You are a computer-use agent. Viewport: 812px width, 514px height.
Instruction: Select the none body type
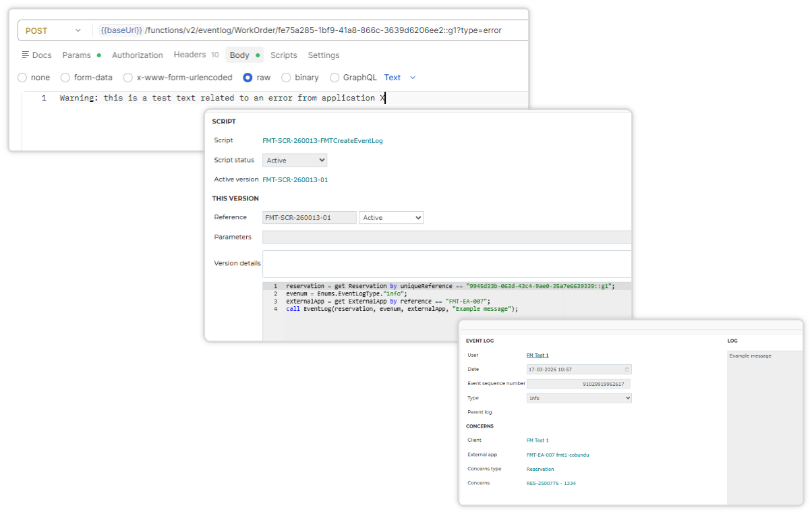pos(34,78)
